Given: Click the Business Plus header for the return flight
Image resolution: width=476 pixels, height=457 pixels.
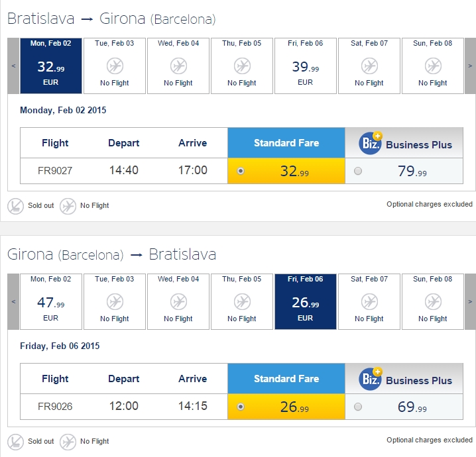Looking at the screenshot, I should click(x=404, y=378).
